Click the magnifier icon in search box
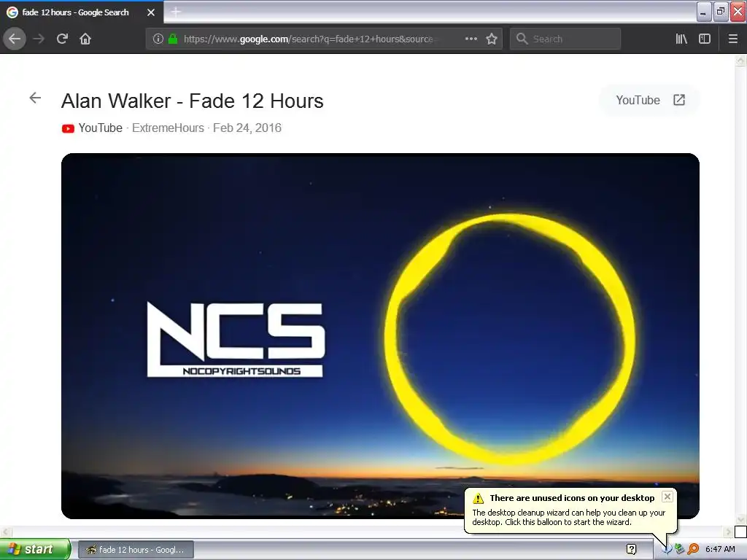 point(522,39)
